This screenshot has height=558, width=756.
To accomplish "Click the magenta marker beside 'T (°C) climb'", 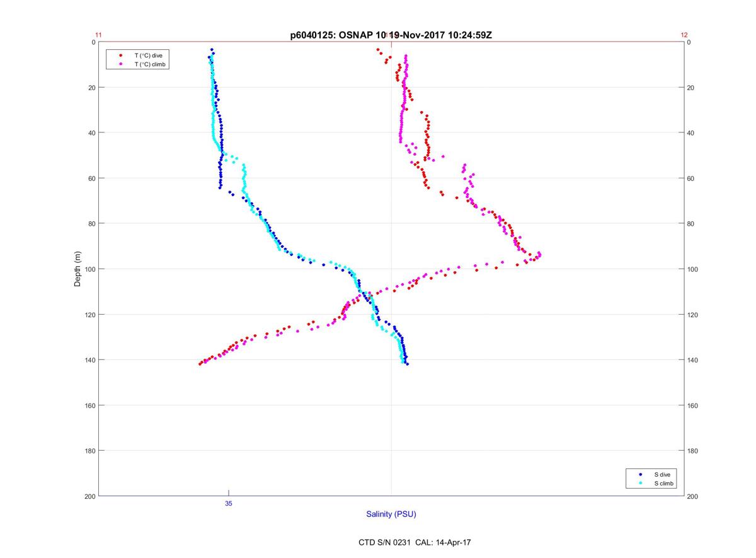I will 120,64.
